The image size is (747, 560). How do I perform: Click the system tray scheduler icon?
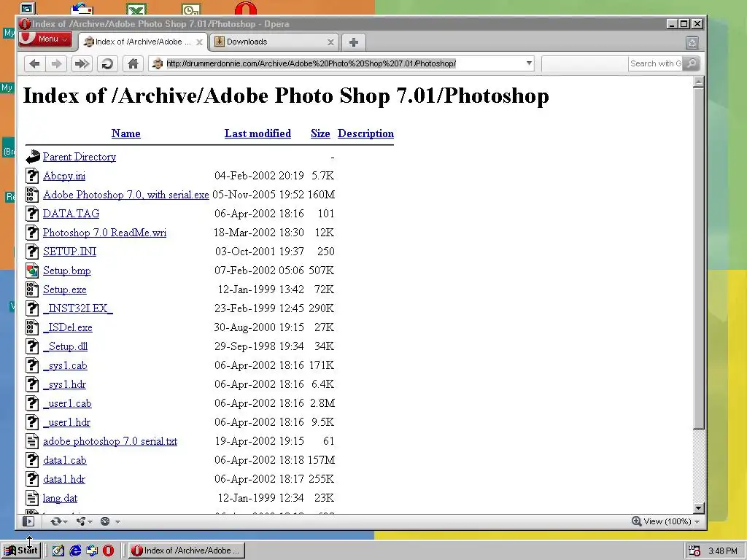click(694, 551)
